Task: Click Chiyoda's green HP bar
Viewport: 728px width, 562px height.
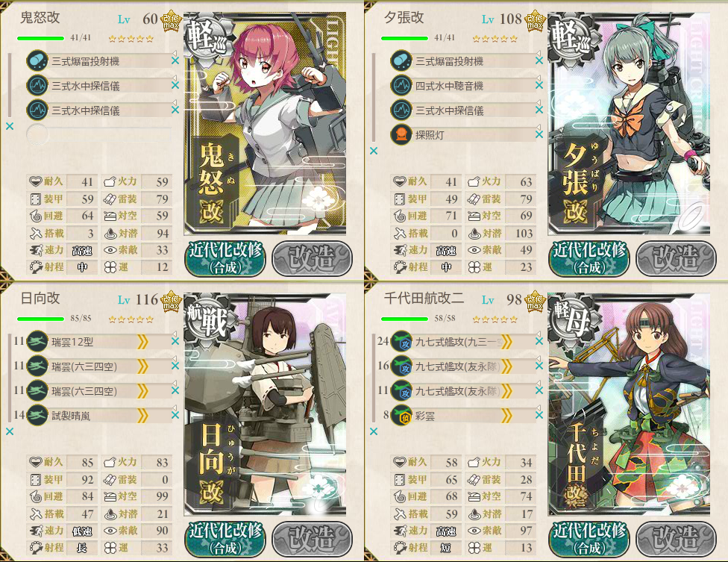Action: tap(404, 319)
